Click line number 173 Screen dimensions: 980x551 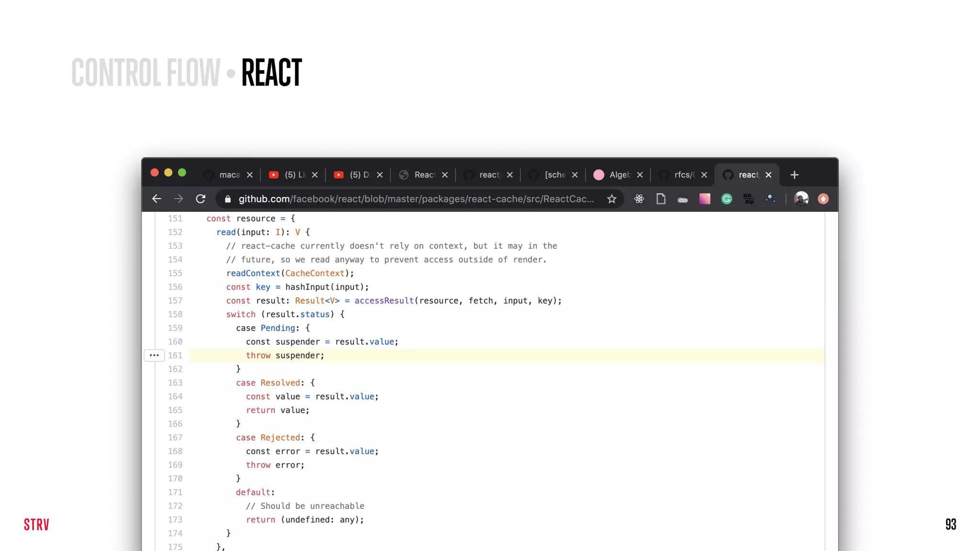pos(175,519)
